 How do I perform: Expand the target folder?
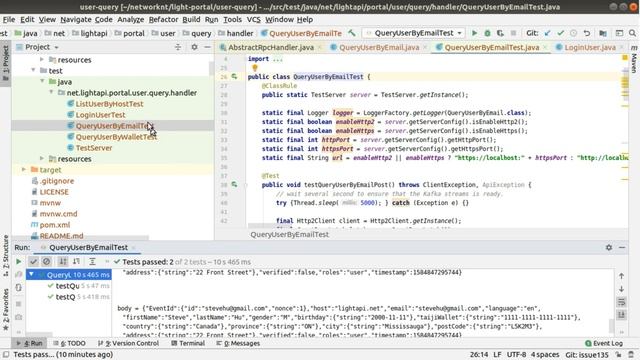24,169
